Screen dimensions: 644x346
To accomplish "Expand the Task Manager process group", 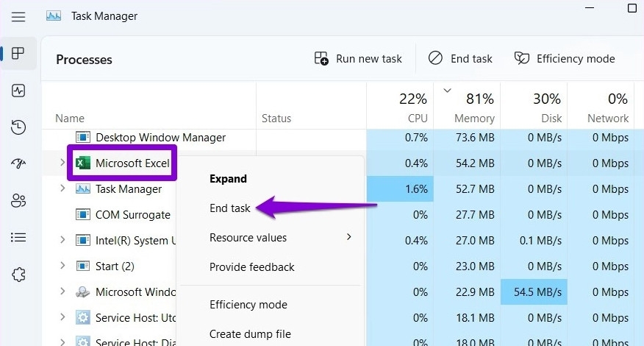I will coord(62,188).
